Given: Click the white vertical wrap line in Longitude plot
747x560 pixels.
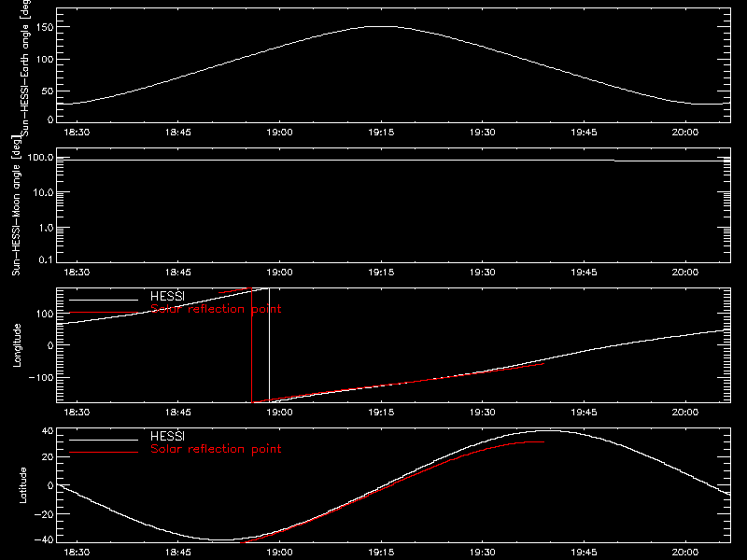Looking at the screenshot, I should (270, 345).
